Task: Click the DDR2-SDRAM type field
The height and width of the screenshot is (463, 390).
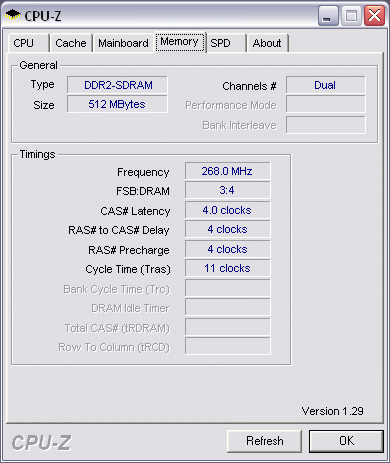Action: pos(117,85)
